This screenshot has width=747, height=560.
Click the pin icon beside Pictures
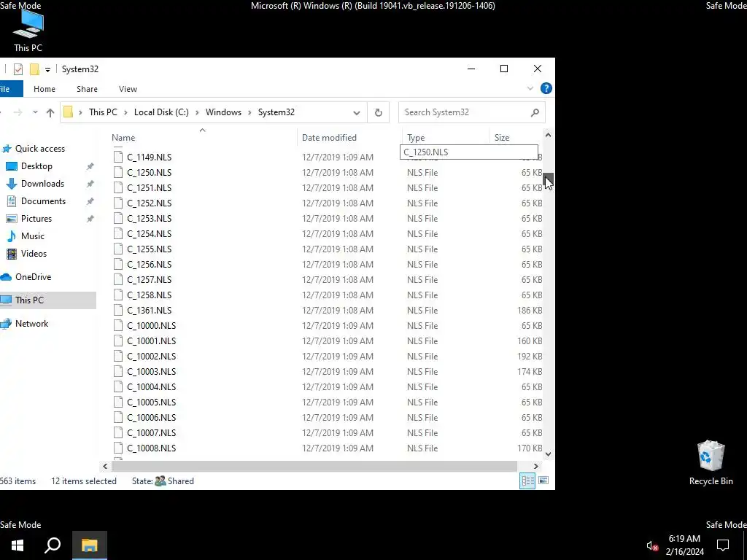click(90, 219)
